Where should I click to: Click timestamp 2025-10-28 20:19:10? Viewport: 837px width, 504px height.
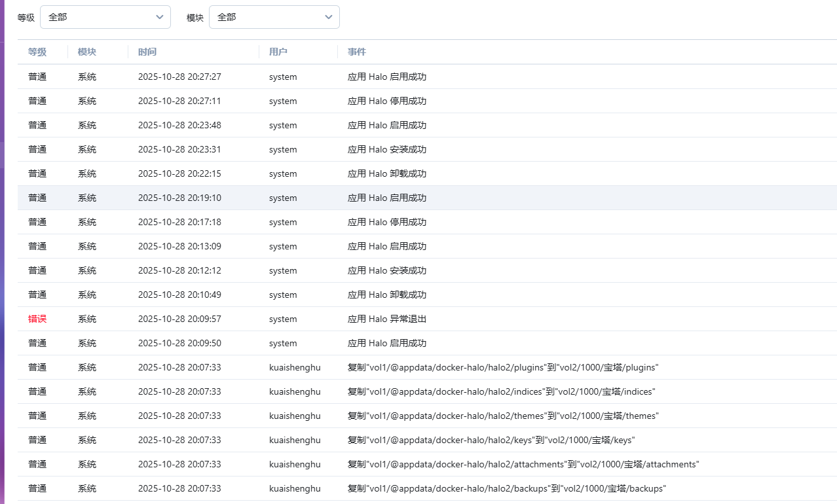coord(179,198)
